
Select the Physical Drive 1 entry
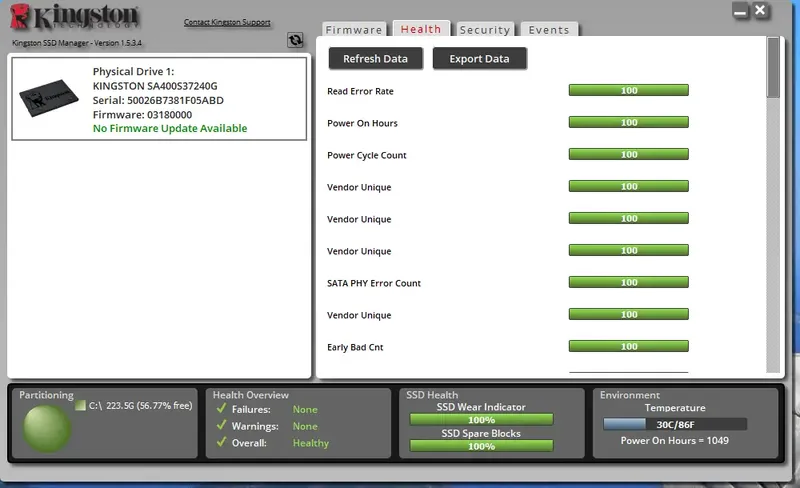pos(159,99)
